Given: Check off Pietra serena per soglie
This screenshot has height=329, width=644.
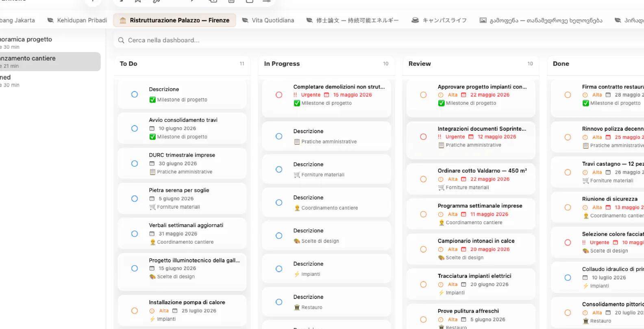Looking at the screenshot, I should [x=135, y=199].
